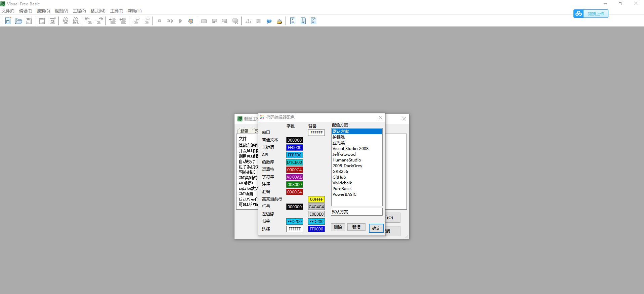The width and height of the screenshot is (644, 294).
Task: Open the 帮助(H) menu
Action: coord(135,11)
